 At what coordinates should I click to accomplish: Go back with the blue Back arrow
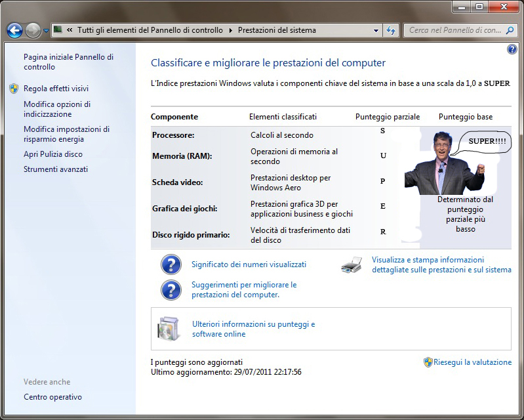coord(14,30)
